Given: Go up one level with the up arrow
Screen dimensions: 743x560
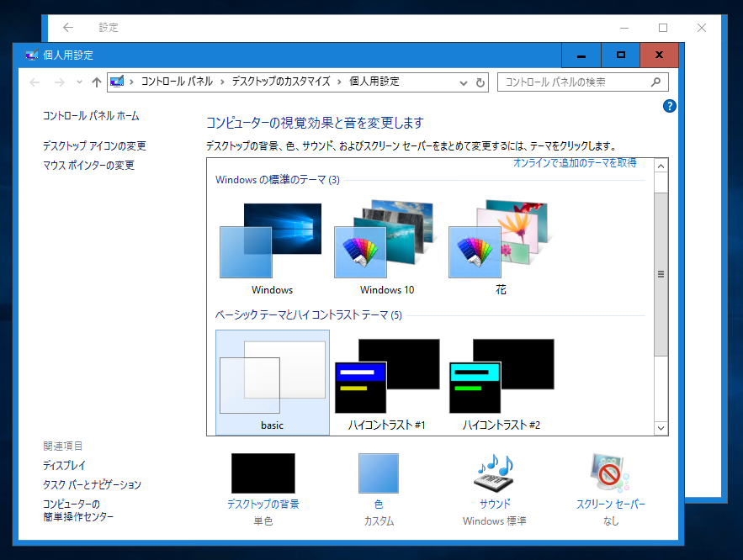Looking at the screenshot, I should [x=97, y=82].
